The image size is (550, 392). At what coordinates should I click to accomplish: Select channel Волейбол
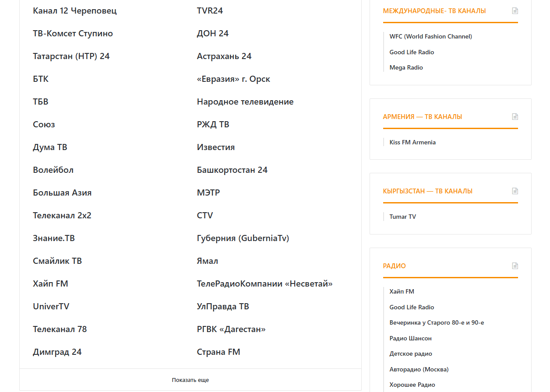click(53, 170)
